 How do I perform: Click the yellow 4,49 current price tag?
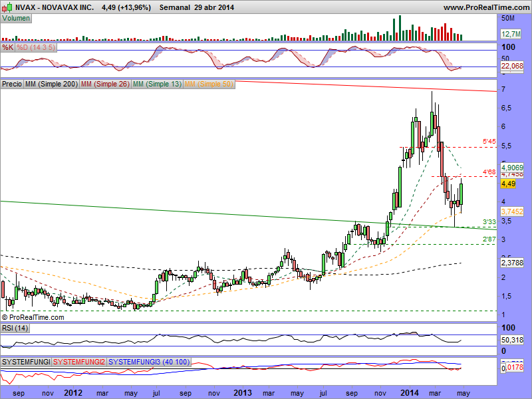coord(508,184)
